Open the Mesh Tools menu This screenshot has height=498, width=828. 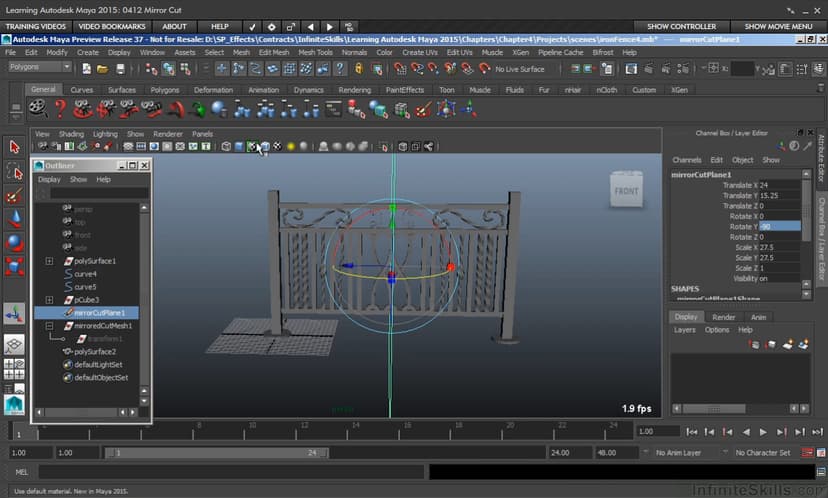315,52
